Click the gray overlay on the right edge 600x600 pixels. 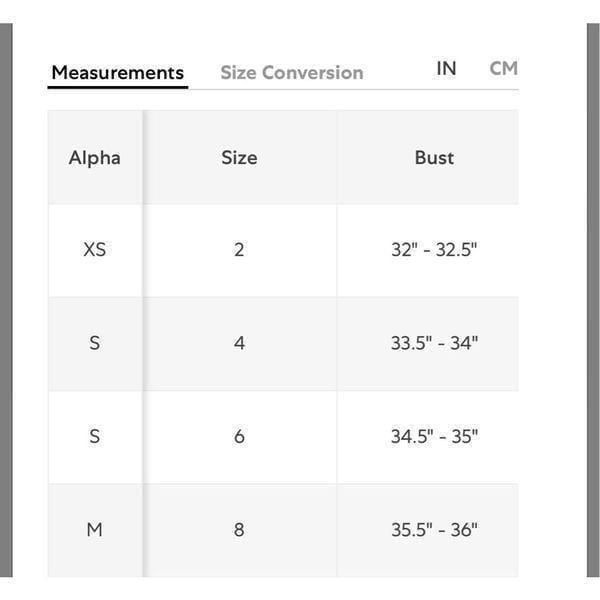593,300
